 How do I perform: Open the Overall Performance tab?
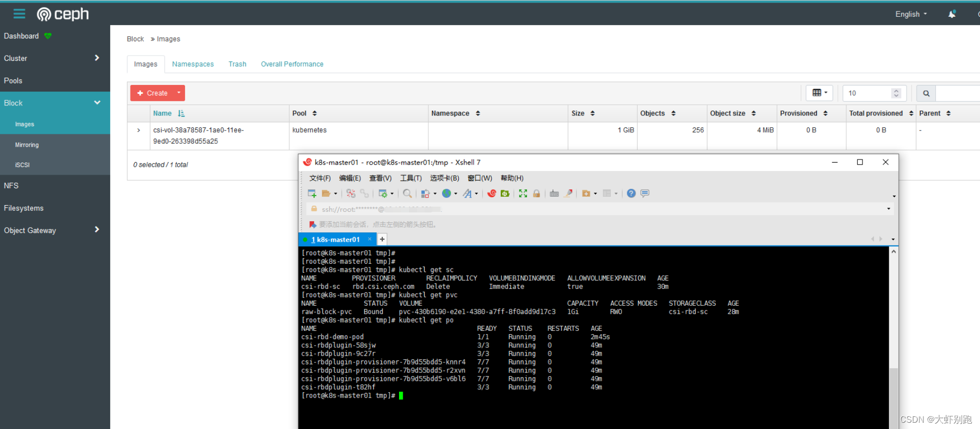(x=292, y=64)
